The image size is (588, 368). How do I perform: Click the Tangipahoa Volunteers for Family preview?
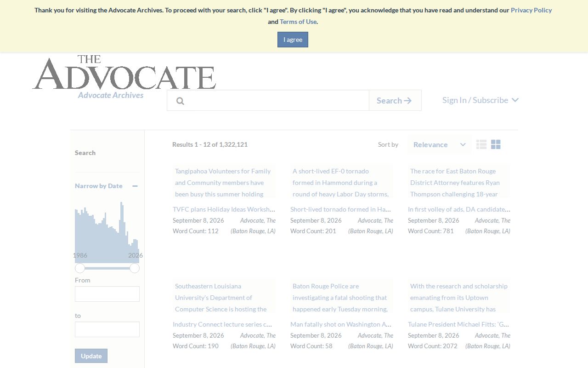pyautogui.click(x=224, y=182)
